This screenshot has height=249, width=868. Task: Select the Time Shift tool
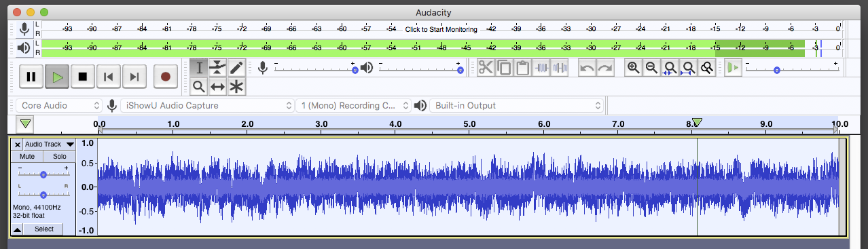coord(217,86)
